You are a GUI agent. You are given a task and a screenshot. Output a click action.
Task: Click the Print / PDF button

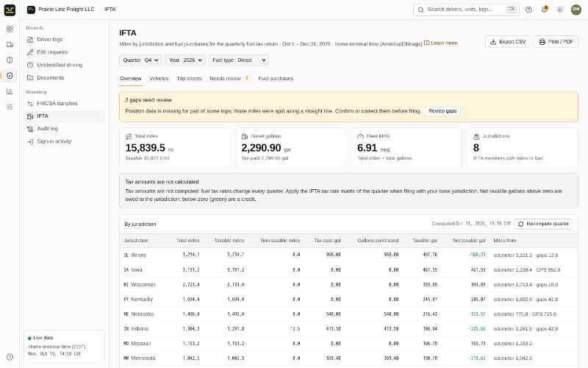tap(556, 42)
